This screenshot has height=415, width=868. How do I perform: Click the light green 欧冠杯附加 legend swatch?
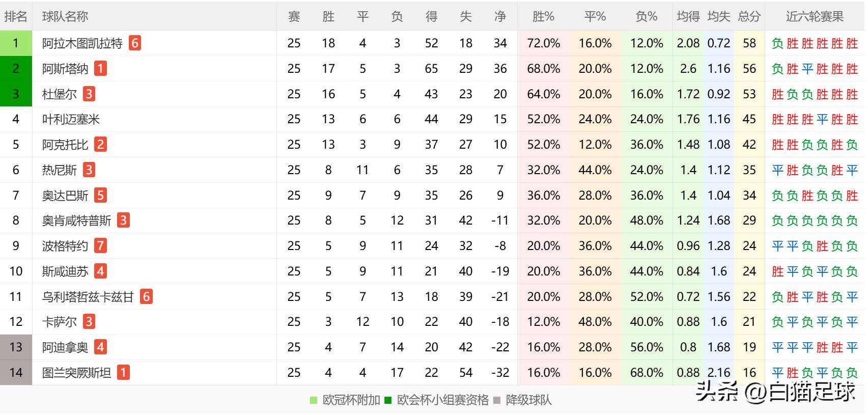pos(314,400)
